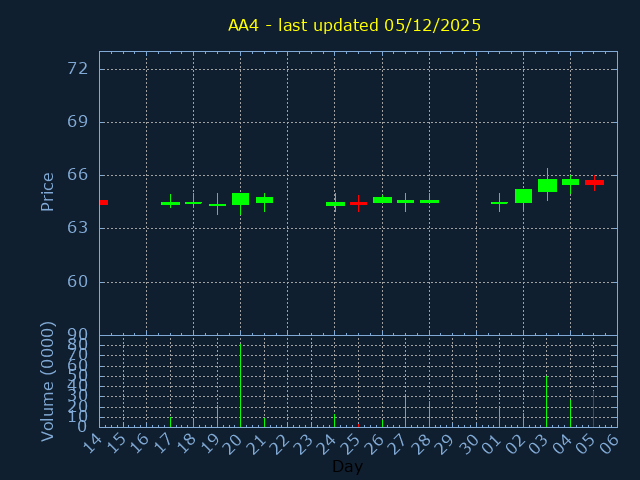Click the green candlestick on day 20
Viewport: 640px width, 480px height.
point(240,199)
